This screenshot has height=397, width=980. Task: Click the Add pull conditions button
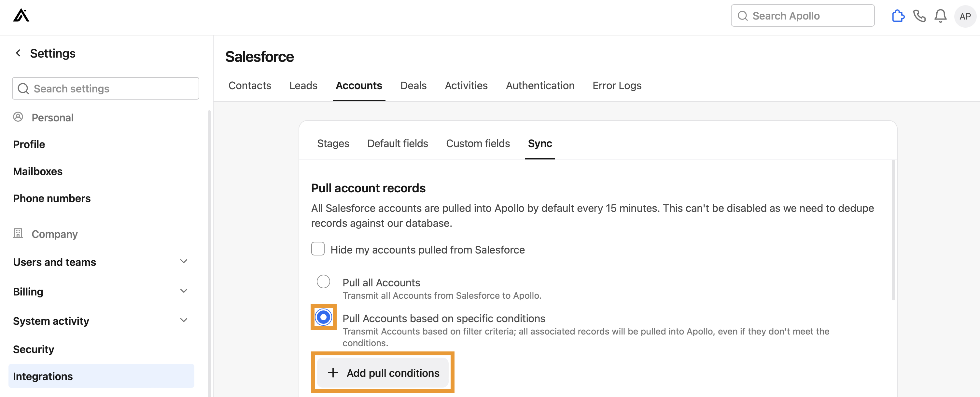(x=383, y=373)
